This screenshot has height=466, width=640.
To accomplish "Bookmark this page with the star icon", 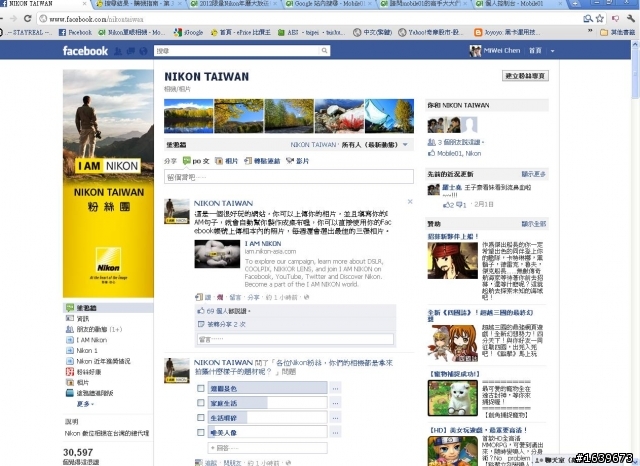I will pos(600,18).
